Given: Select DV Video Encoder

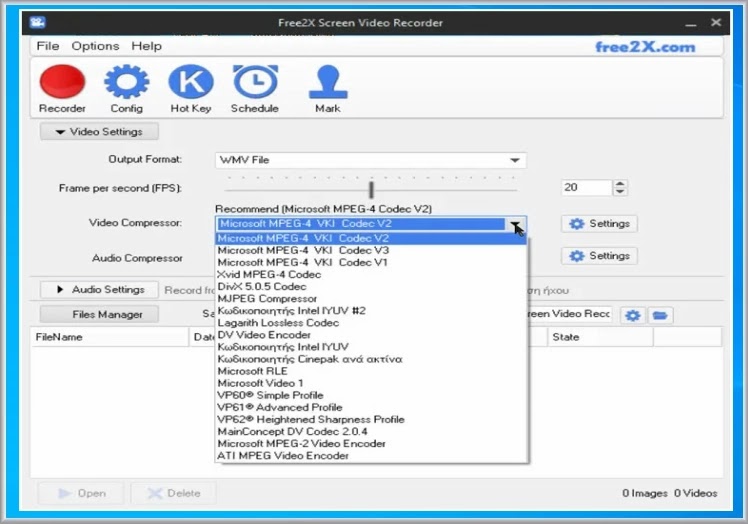Looking at the screenshot, I should 371,335.
